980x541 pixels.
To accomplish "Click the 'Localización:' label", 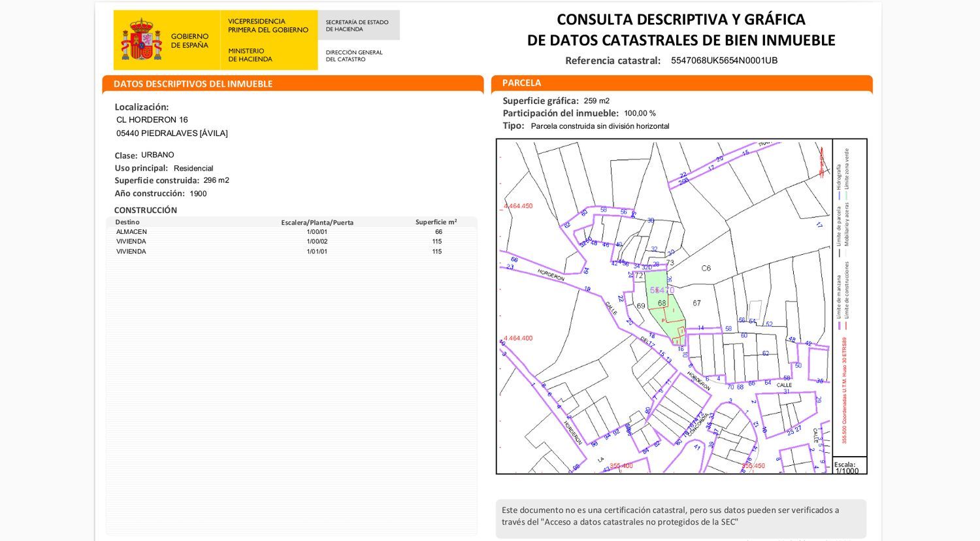I will pyautogui.click(x=142, y=107).
